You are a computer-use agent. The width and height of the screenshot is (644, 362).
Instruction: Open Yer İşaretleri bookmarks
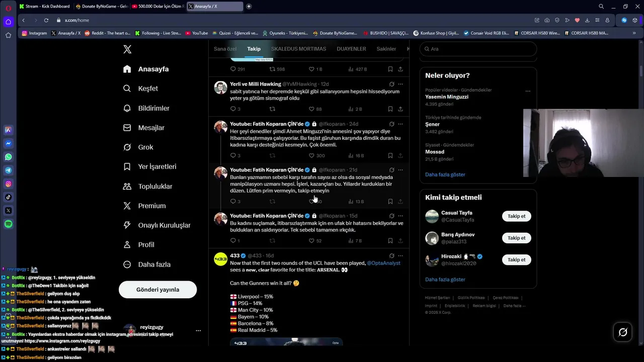(x=150, y=166)
